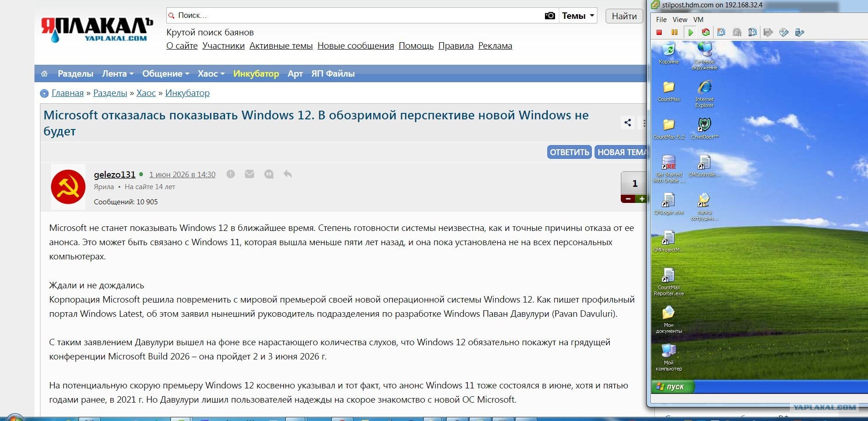
Task: Power off the VM with the red stop icon
Action: [x=659, y=32]
